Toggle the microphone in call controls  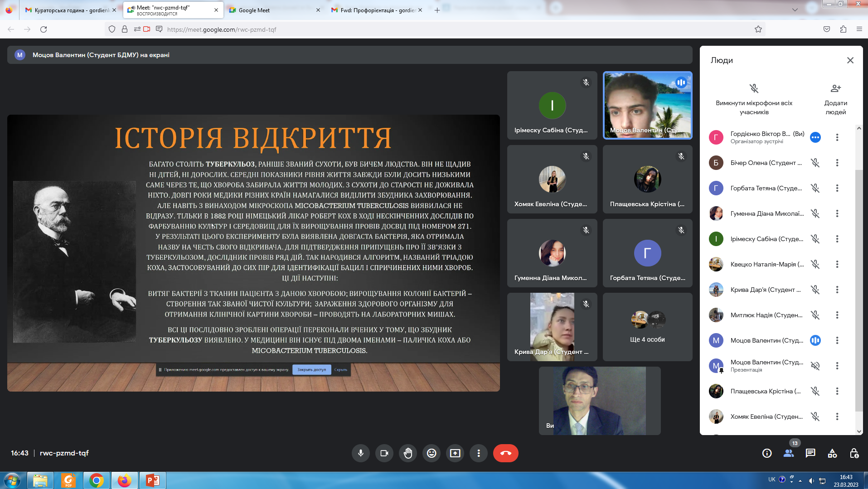(361, 453)
